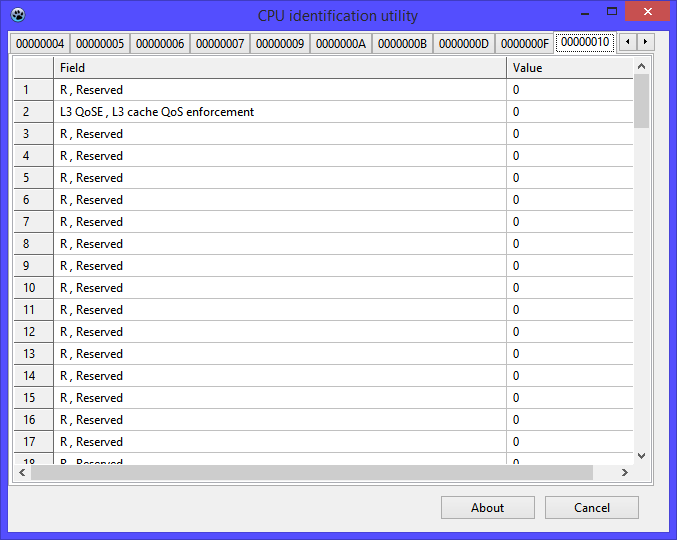Click the 'R , Reserved' cell in row 4
The width and height of the screenshot is (677, 540).
pos(280,156)
